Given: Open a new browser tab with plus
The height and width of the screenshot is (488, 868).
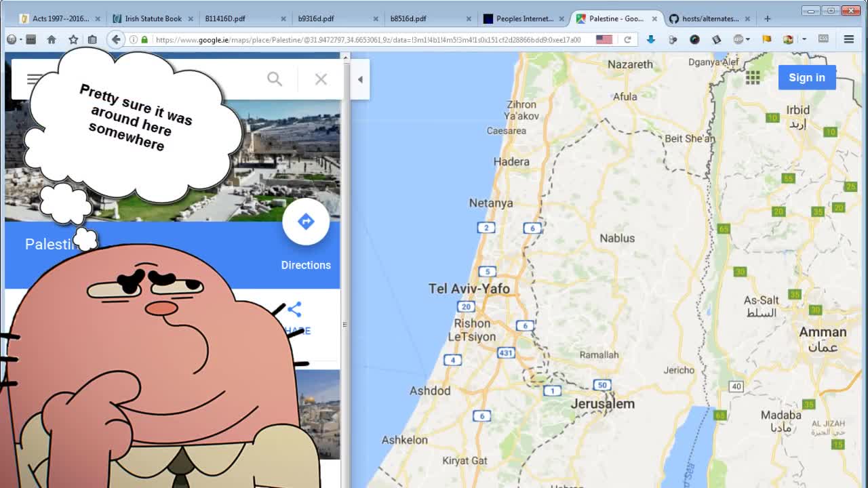Looking at the screenshot, I should (x=767, y=18).
